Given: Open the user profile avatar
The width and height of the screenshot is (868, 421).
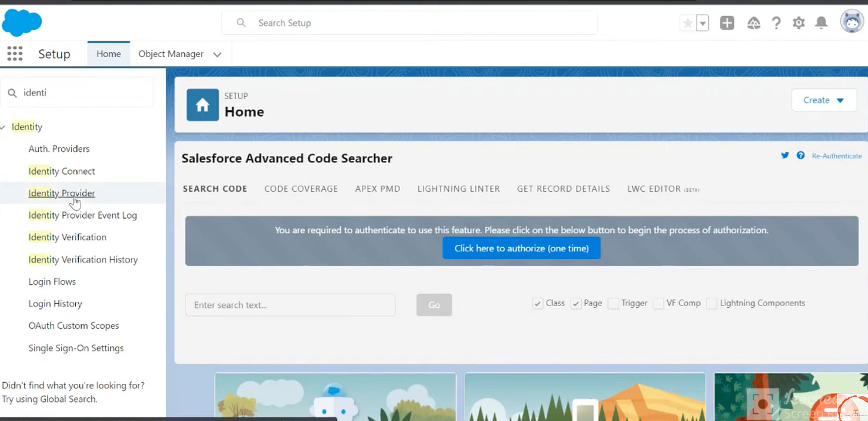Looking at the screenshot, I should [852, 21].
